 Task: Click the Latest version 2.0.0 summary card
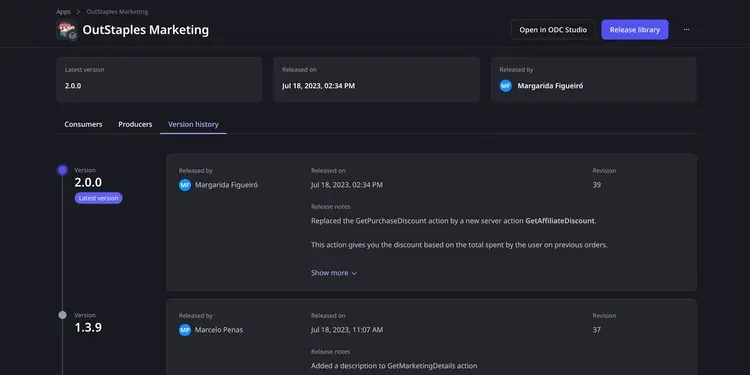point(159,79)
